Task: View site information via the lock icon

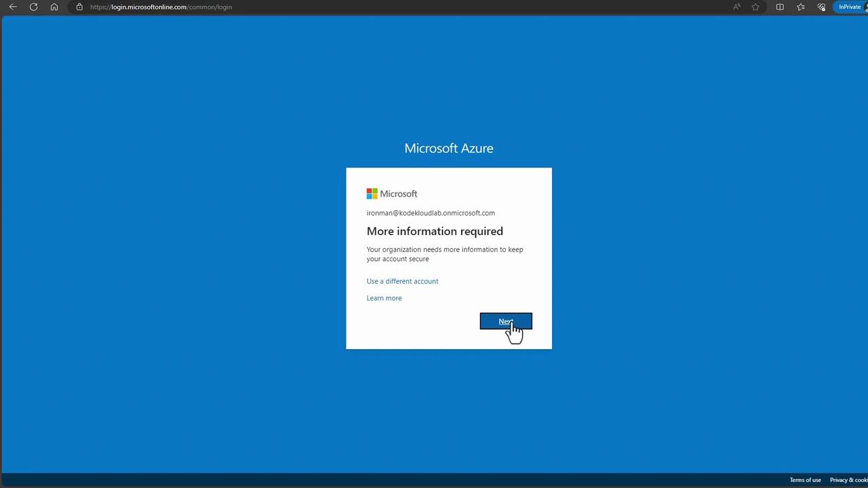Action: (x=79, y=7)
